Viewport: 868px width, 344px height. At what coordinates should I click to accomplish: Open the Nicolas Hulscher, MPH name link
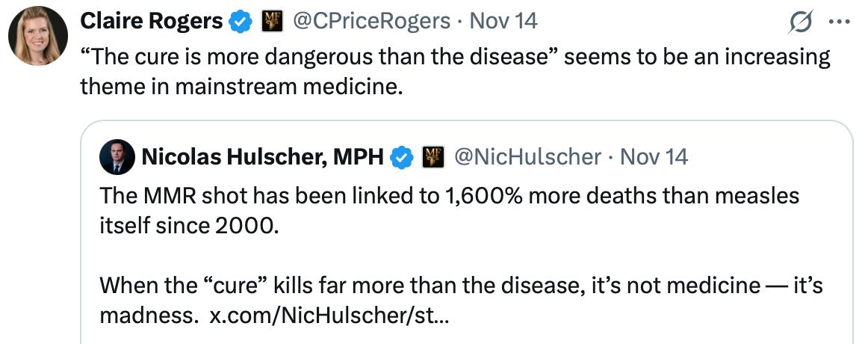262,157
